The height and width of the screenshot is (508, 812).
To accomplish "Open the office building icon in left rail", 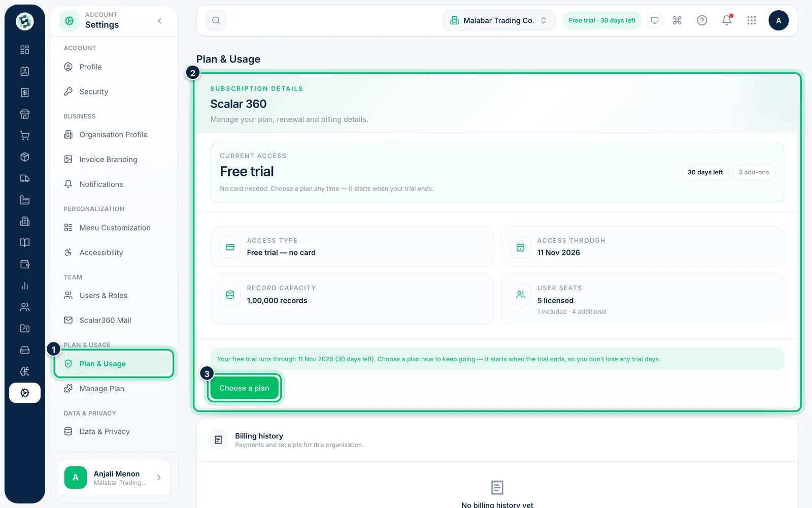I will click(24, 221).
